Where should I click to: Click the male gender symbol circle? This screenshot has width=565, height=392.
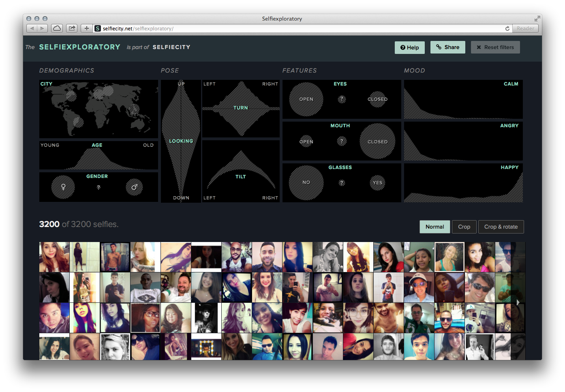(x=134, y=187)
